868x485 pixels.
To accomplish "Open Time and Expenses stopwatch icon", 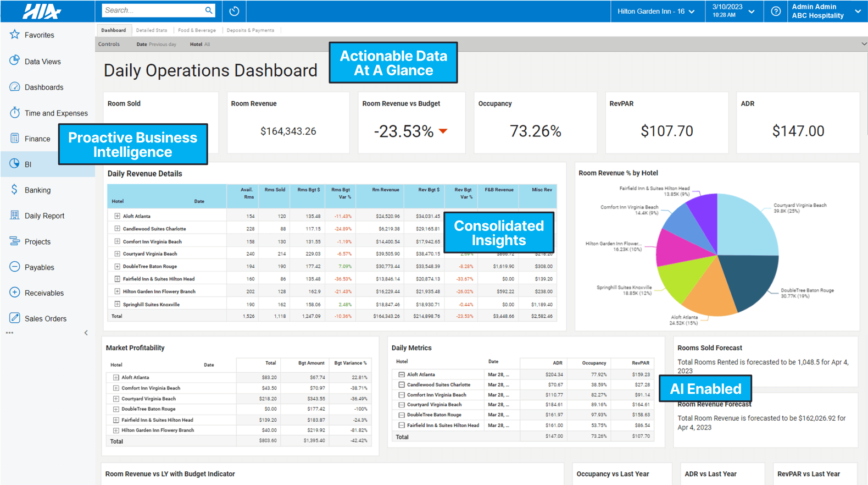I will (15, 113).
